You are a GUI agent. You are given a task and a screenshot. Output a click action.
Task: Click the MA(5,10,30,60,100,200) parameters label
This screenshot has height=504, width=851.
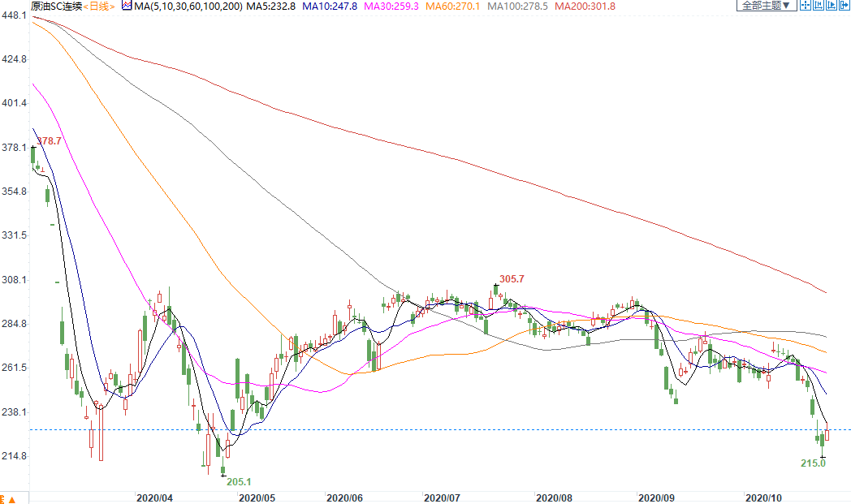tap(188, 6)
